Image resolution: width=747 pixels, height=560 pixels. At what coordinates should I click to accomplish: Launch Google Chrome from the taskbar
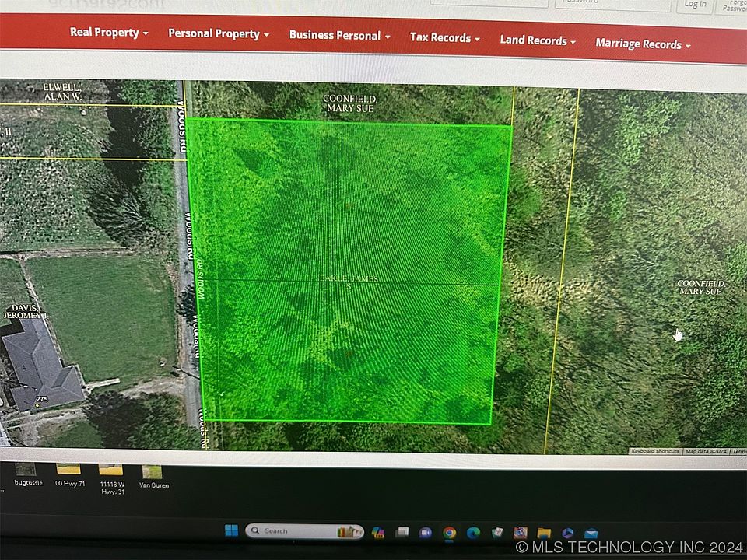tap(449, 533)
